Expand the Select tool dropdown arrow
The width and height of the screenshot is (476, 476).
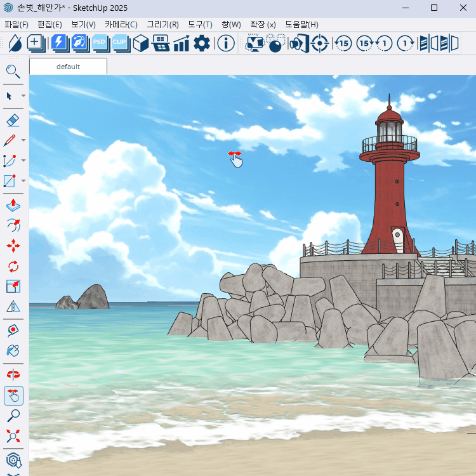(x=23, y=96)
